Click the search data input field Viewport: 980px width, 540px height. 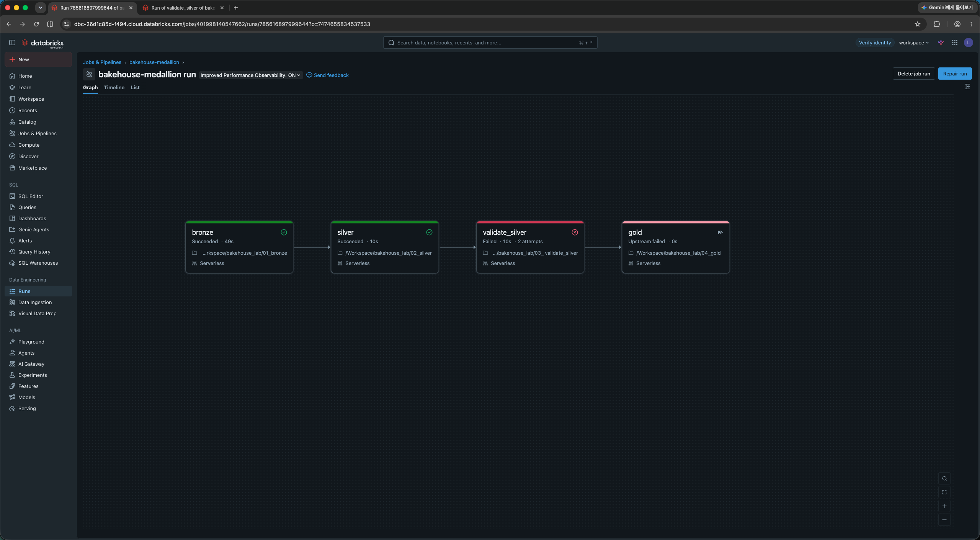click(490, 43)
